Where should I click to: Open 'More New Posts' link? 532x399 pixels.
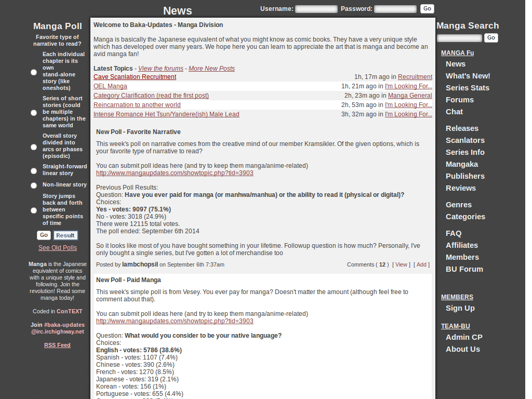tap(212, 69)
